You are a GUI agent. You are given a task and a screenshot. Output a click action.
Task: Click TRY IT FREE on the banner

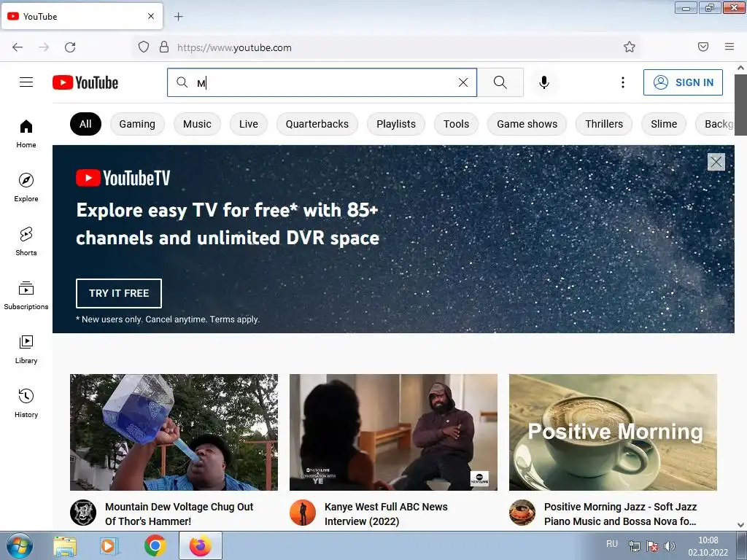[119, 293]
